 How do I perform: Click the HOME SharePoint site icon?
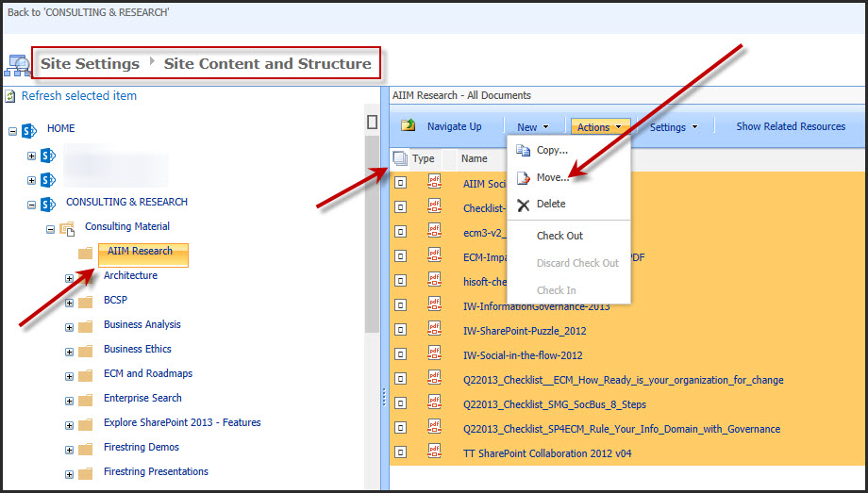click(28, 129)
